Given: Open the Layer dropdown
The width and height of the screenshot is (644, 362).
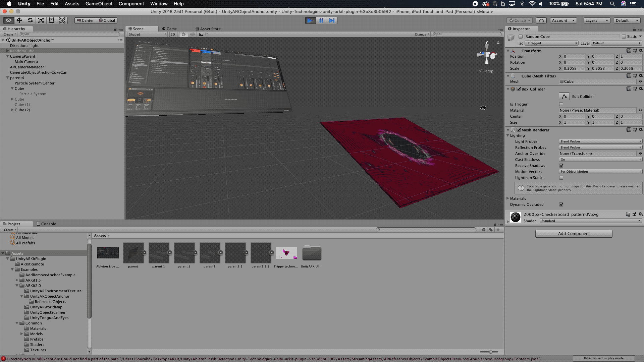Looking at the screenshot, I should tap(616, 43).
